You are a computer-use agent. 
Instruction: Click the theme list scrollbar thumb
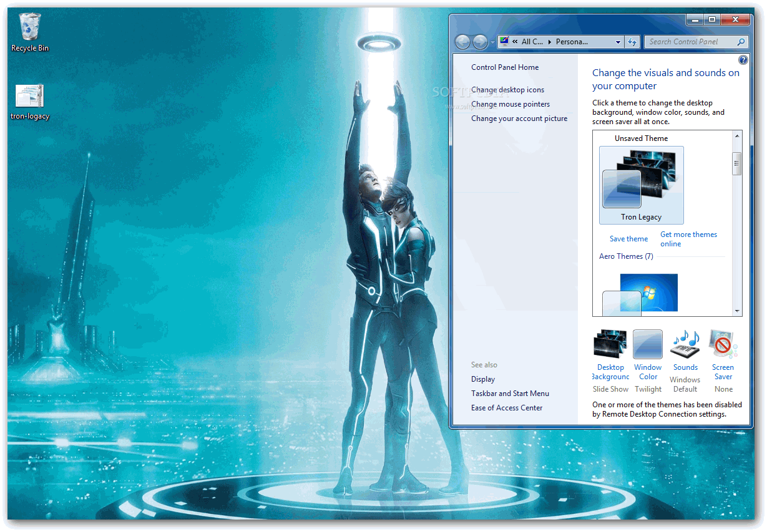[737, 163]
